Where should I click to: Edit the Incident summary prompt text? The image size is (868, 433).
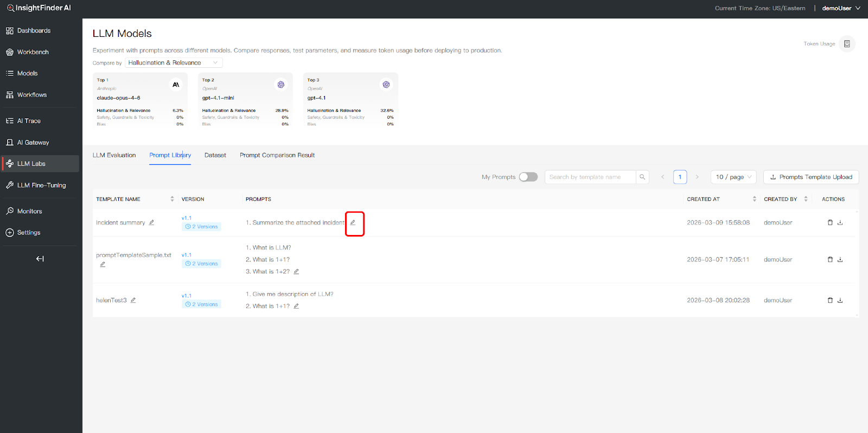353,222
